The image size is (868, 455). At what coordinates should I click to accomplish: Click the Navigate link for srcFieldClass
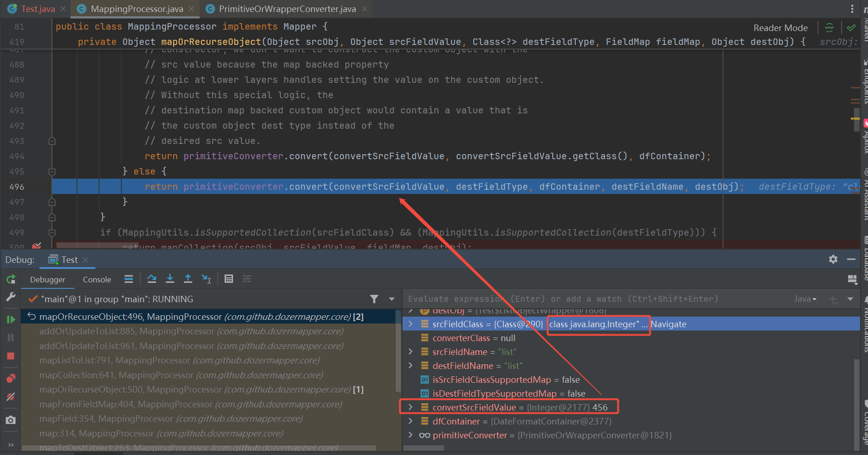click(x=668, y=324)
